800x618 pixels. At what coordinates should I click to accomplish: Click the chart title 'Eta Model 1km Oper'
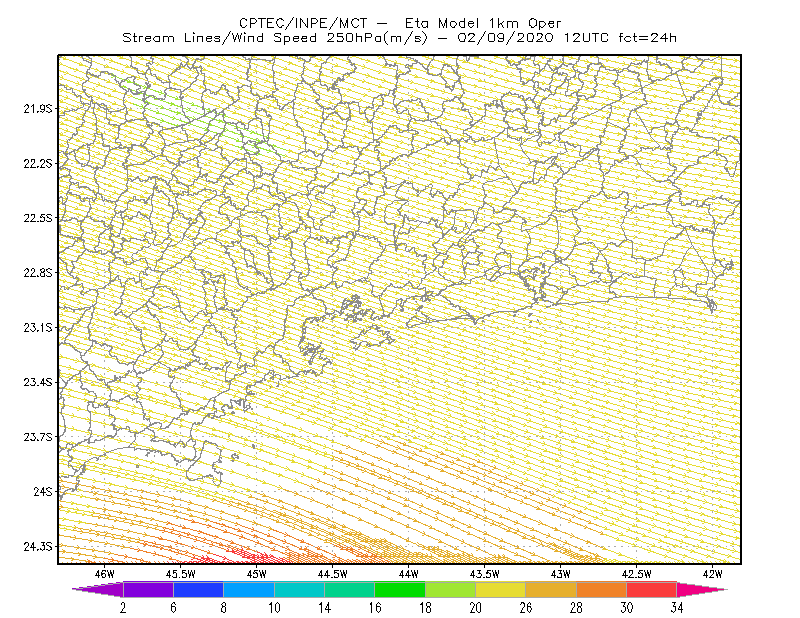(x=483, y=23)
